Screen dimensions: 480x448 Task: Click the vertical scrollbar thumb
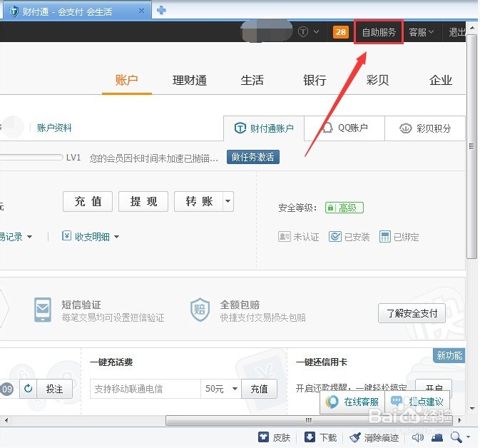[x=471, y=146]
